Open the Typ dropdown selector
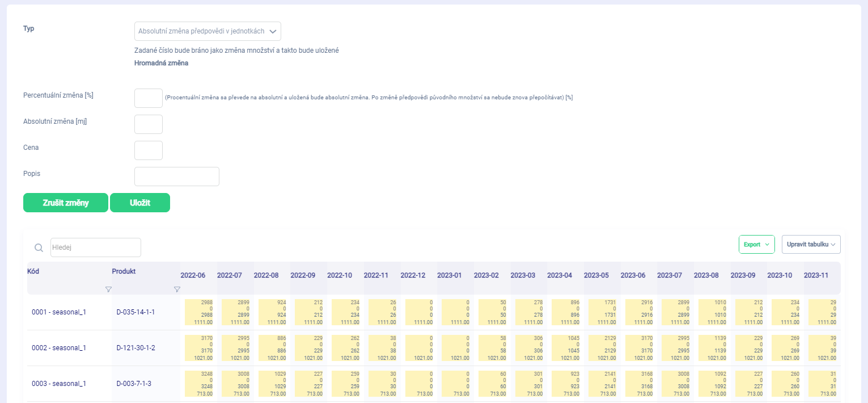The height and width of the screenshot is (403, 868). 208,31
